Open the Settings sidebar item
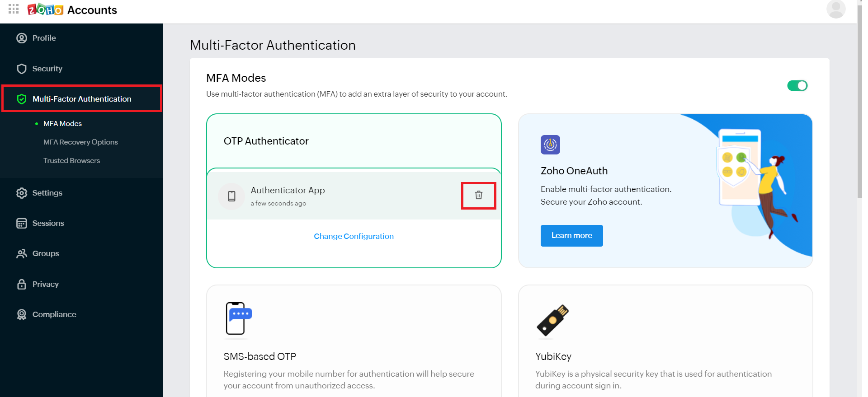This screenshot has width=868, height=397. coord(47,193)
